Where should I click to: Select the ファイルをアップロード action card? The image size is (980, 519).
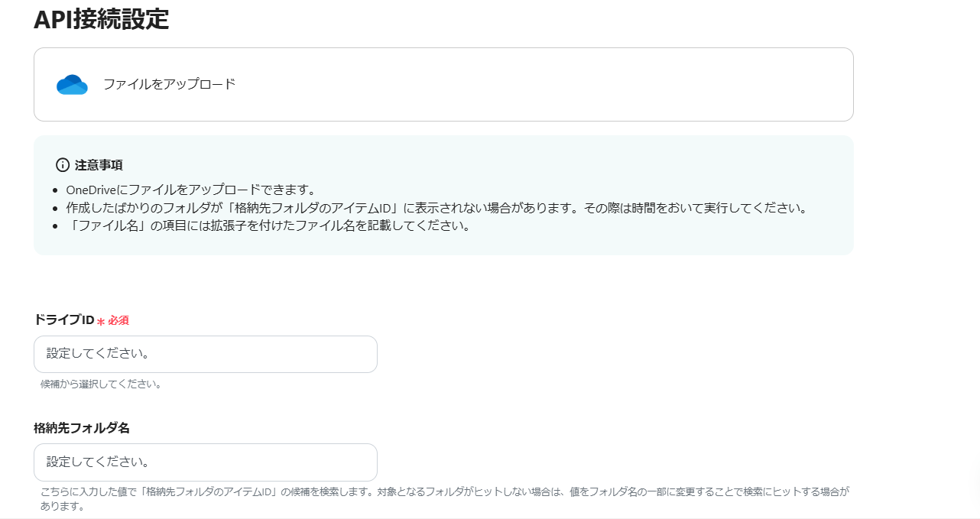pos(443,84)
